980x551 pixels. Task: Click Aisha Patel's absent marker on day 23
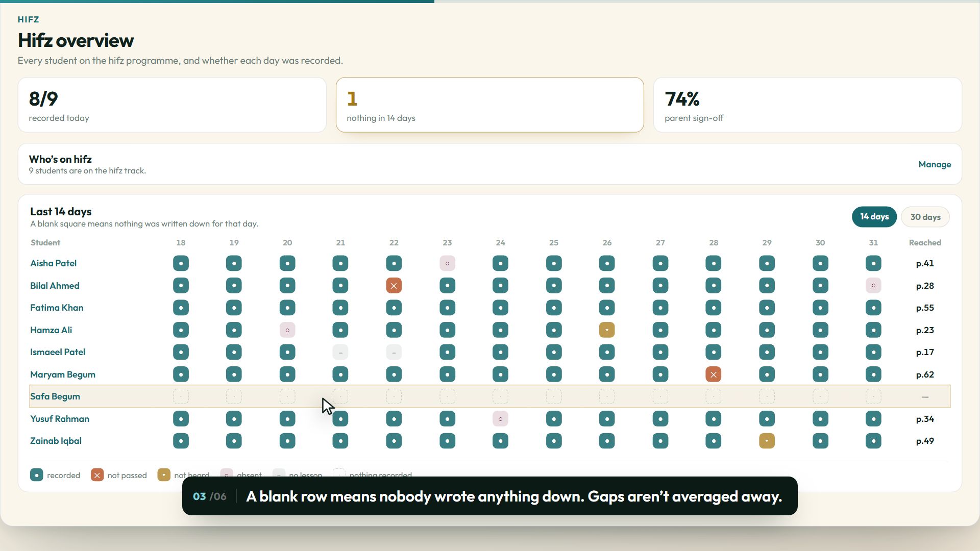click(x=447, y=263)
